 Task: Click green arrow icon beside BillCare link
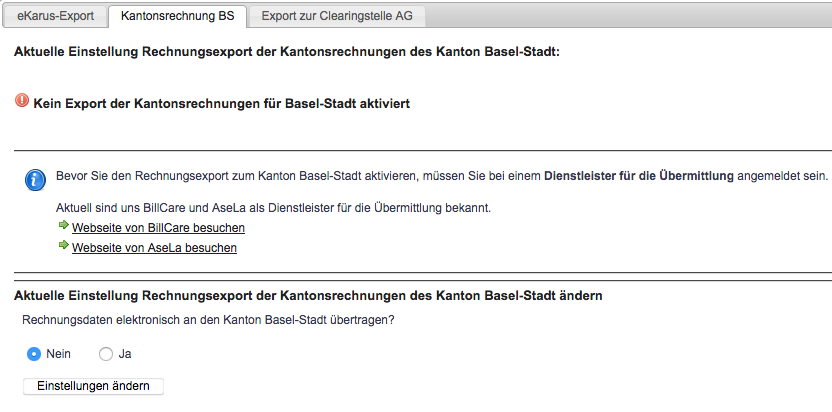click(64, 227)
